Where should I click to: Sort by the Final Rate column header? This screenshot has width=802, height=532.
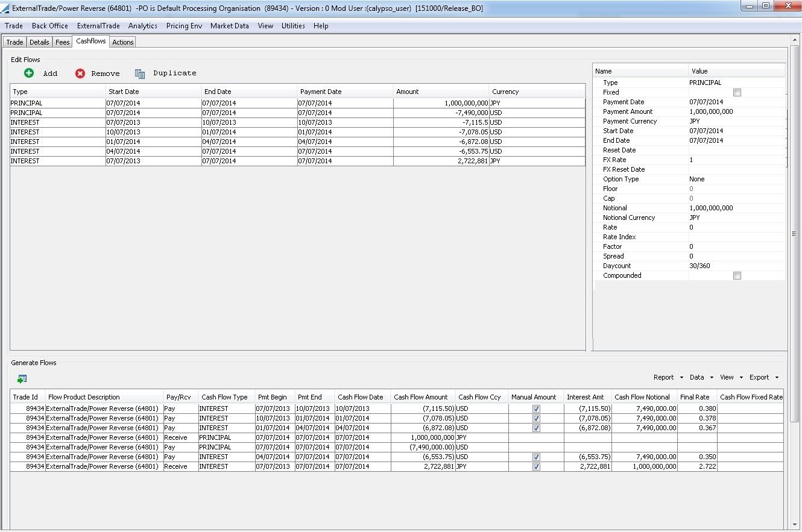698,397
